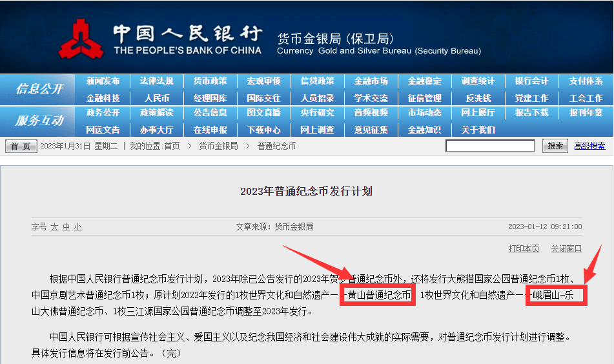Choose 关于我们 menu entry
The width and height of the screenshot is (614, 364).
tap(478, 130)
